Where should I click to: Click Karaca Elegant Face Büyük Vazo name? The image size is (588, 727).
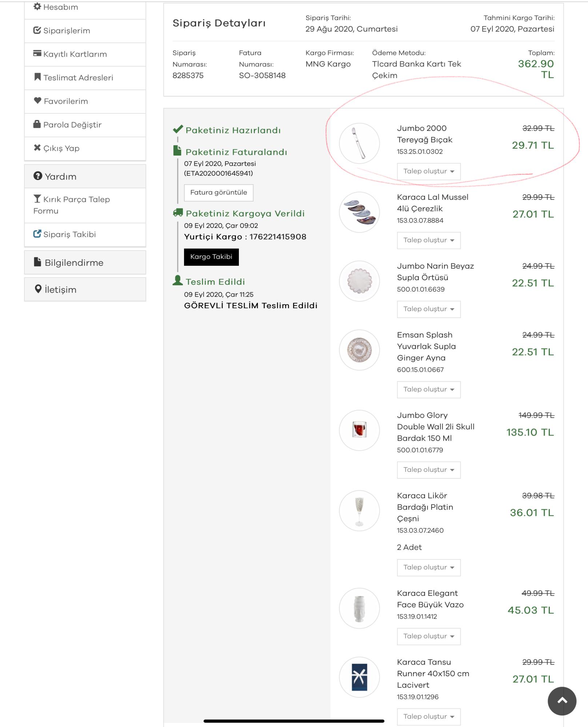[x=430, y=599]
